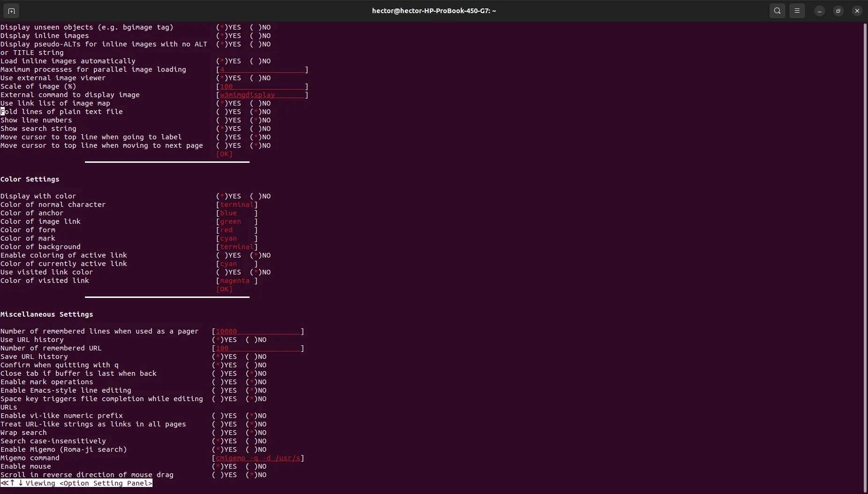
Task: Click the Viewing Option Setting Panel status line
Action: (76, 483)
